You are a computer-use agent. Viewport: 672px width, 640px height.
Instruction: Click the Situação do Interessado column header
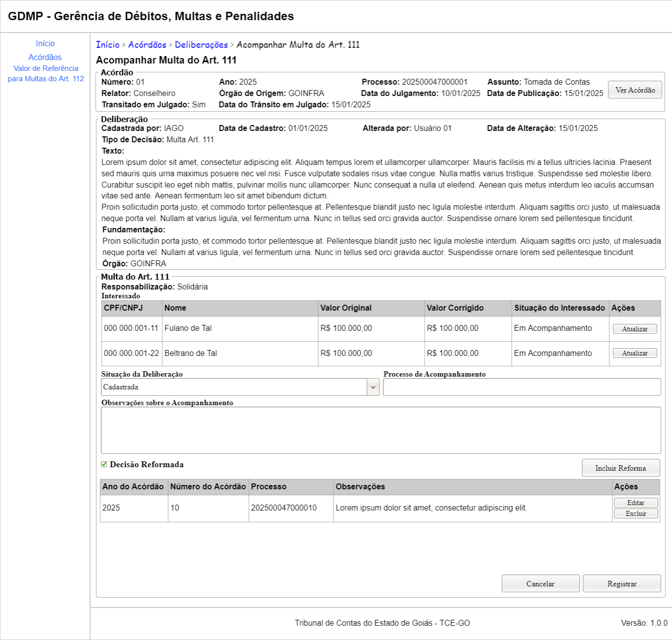click(x=559, y=308)
